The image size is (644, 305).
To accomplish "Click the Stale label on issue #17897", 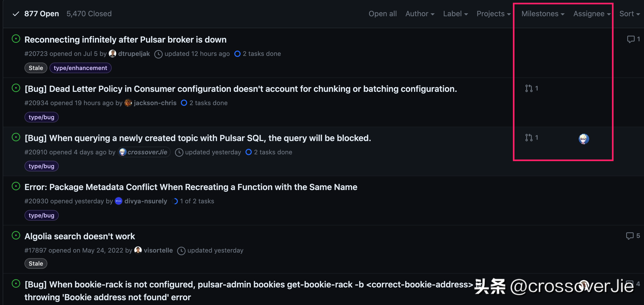I will [x=36, y=263].
